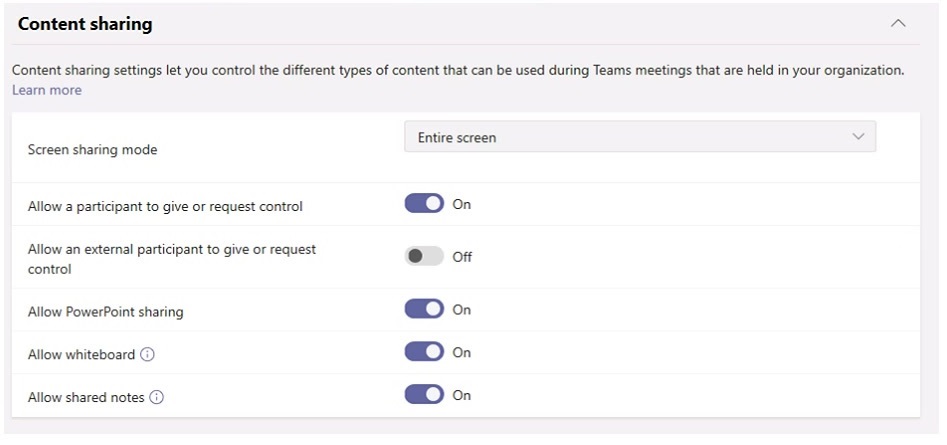Click the Allow shared notes label text

coord(86,397)
